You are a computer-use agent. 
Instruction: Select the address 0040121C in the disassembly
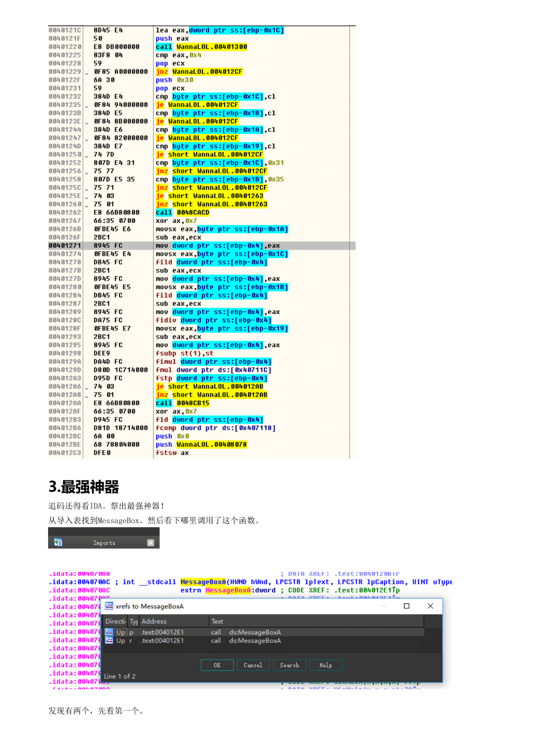(x=65, y=30)
